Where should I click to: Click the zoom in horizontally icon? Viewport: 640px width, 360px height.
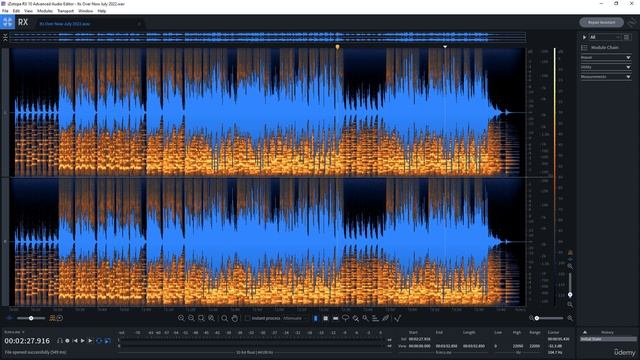click(x=181, y=318)
